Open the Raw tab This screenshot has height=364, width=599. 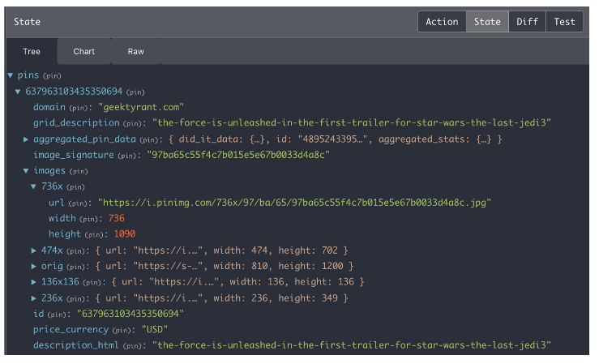tap(136, 51)
